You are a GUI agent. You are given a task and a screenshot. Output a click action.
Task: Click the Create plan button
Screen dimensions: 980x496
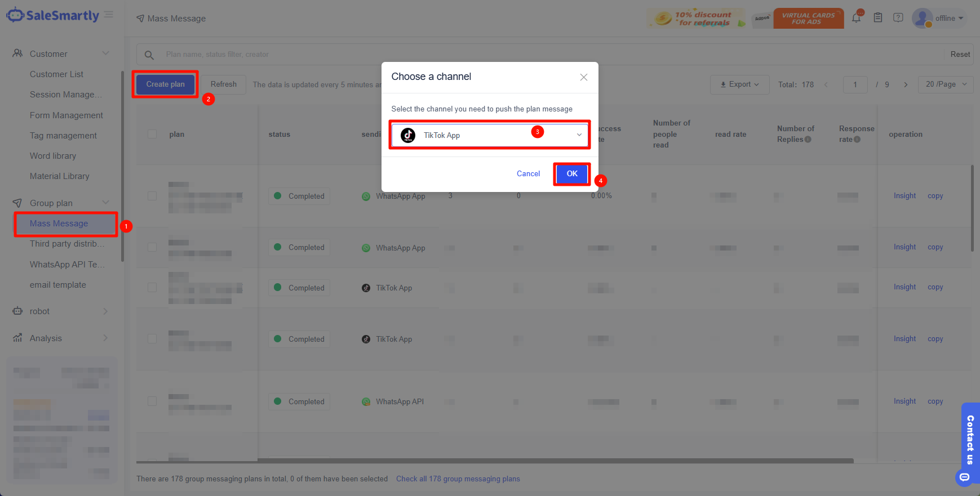click(x=166, y=84)
